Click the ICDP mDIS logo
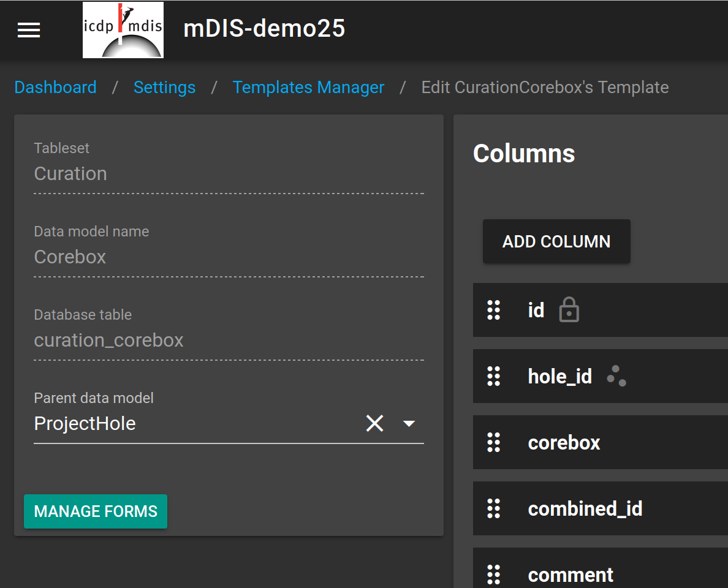728x588 pixels. pos(123,30)
